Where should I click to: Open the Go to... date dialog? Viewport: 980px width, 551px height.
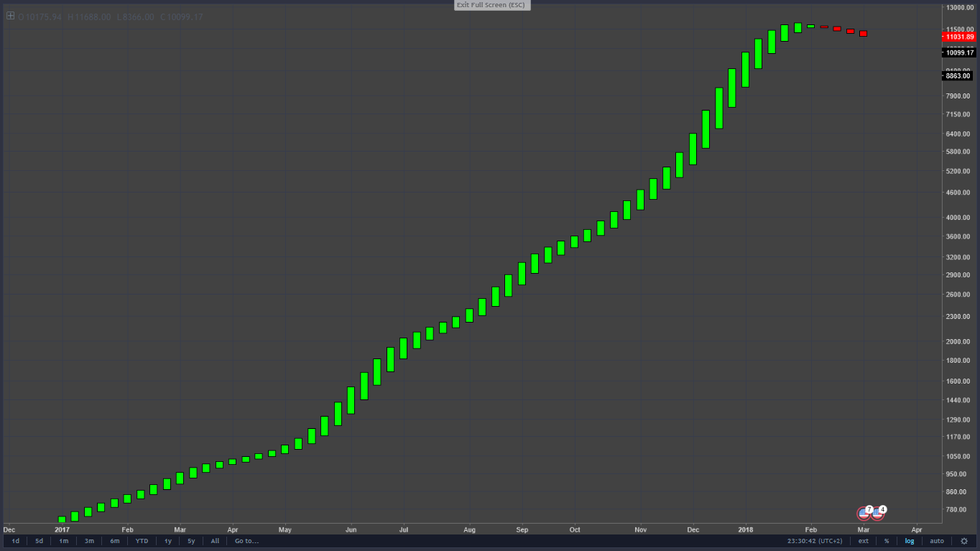[x=246, y=541]
